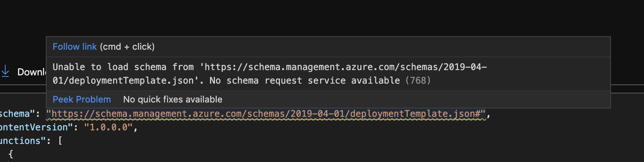
Task: Click the 'No quick fixes available' text
Action: [x=172, y=99]
